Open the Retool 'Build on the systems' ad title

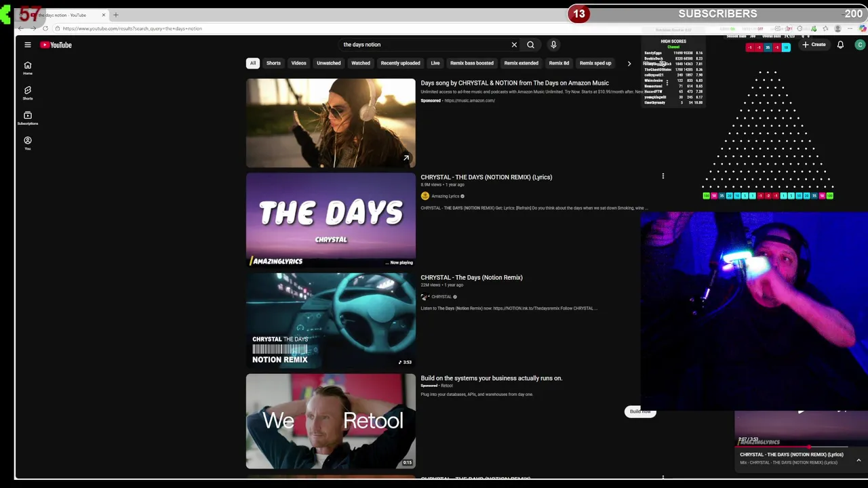click(492, 378)
